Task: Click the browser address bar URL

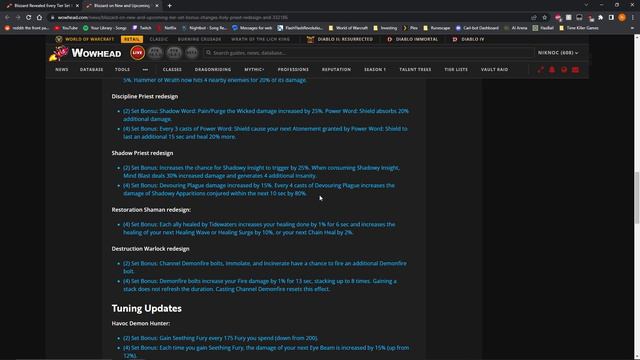Action: [x=172, y=18]
